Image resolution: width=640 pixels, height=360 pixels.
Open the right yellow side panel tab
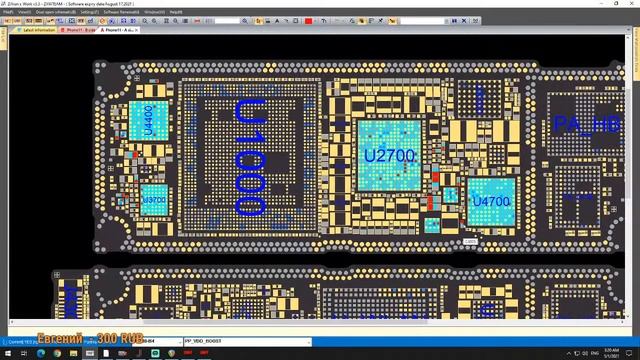pos(636,53)
